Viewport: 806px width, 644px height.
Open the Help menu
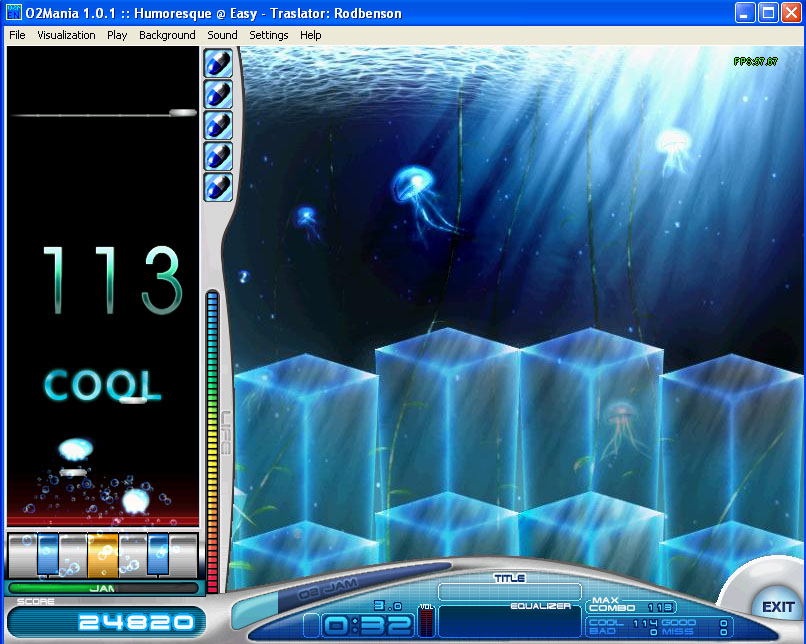coord(311,35)
